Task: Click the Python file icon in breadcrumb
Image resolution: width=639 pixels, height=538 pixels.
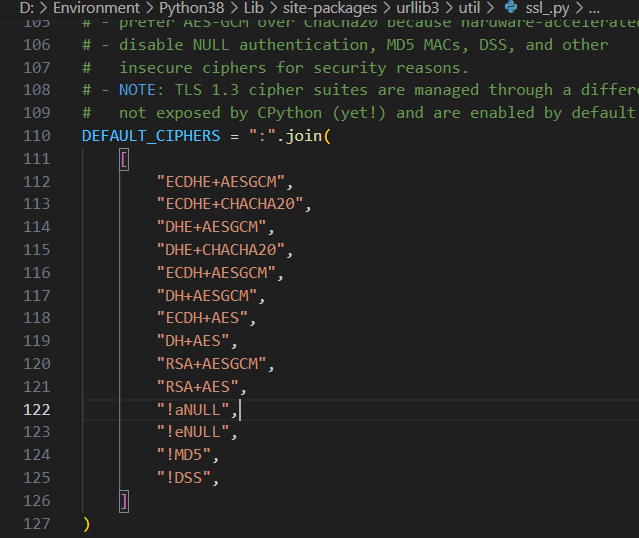Action: tap(511, 7)
